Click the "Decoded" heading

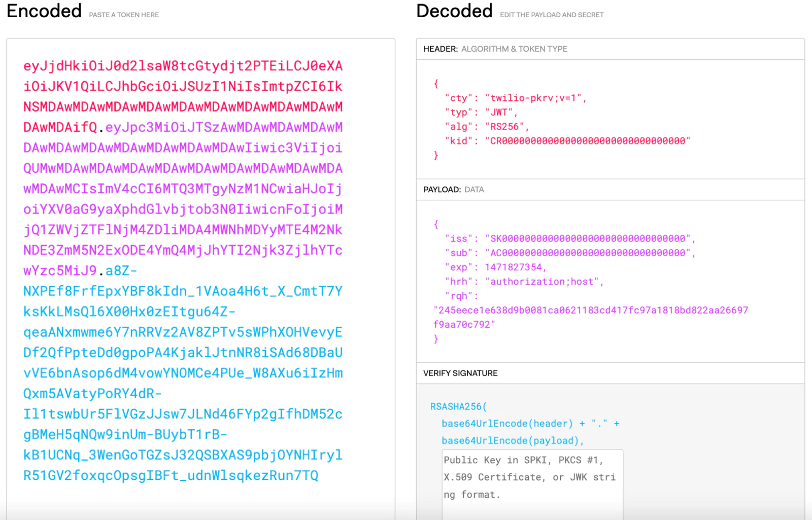454,11
